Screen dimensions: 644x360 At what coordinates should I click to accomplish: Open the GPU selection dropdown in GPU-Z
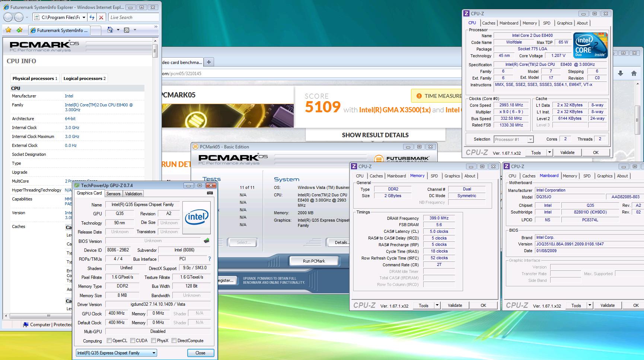[116, 353]
